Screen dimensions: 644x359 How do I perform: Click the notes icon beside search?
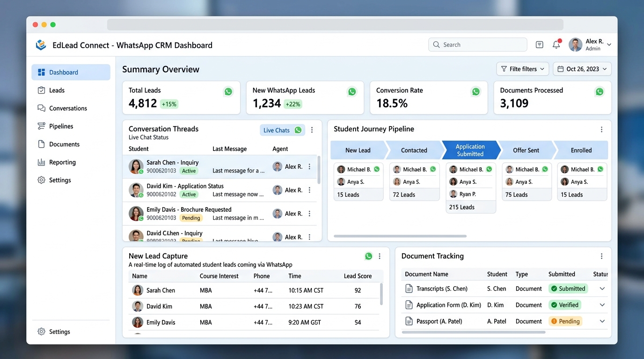[x=540, y=44]
